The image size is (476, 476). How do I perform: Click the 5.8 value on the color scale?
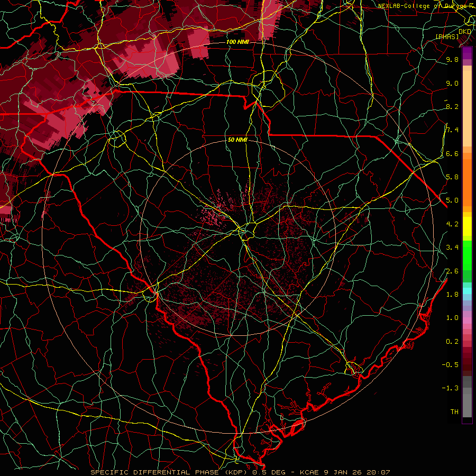click(452, 177)
